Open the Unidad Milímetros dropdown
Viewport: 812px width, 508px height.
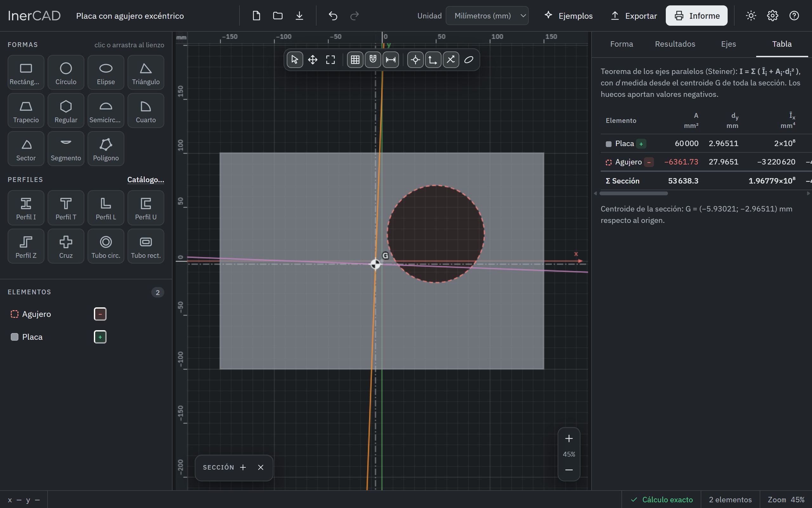click(487, 16)
